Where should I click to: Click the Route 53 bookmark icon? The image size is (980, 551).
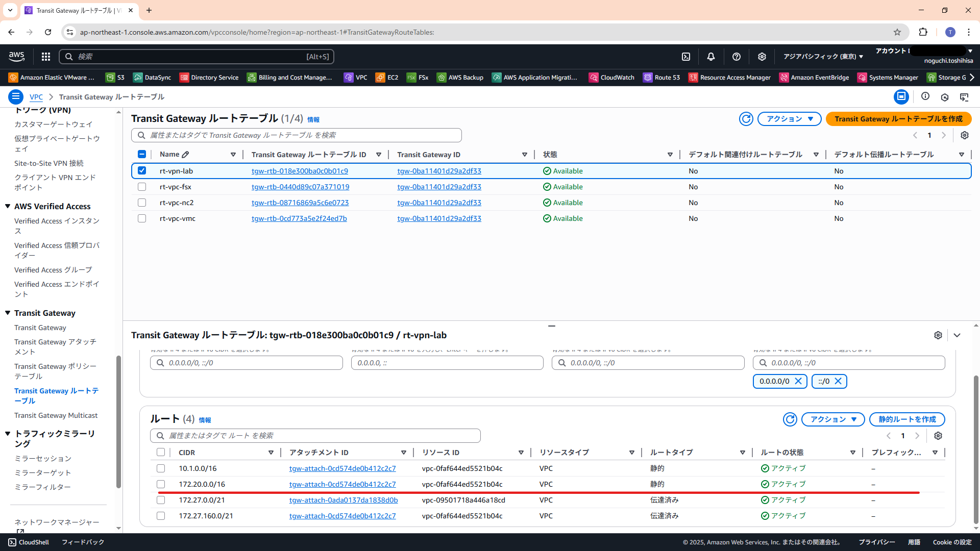(x=648, y=78)
